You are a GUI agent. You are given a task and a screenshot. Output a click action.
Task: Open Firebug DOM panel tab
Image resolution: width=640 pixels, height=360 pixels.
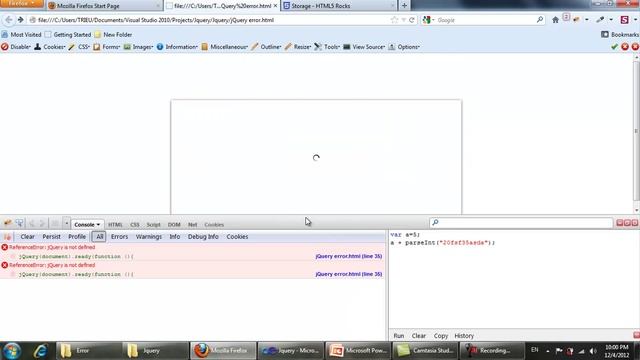point(174,225)
